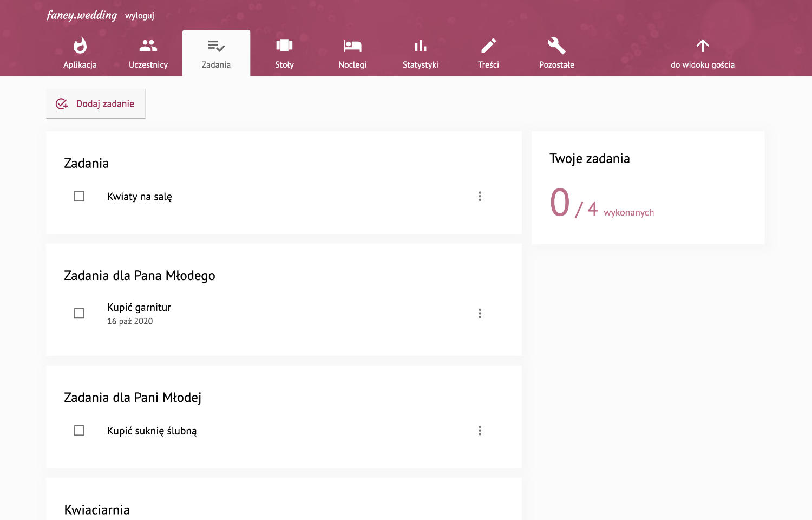
Task: Switch to the Uczestnicy tab label
Action: coord(148,64)
